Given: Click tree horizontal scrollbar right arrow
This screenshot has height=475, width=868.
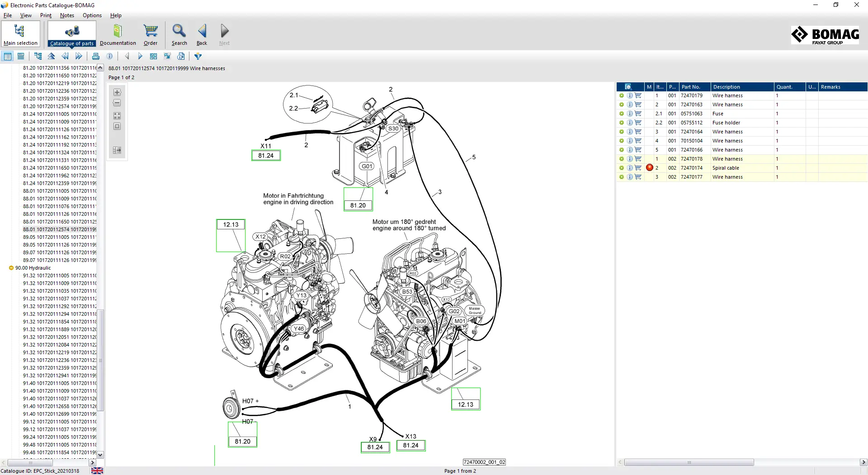Looking at the screenshot, I should click(x=93, y=463).
